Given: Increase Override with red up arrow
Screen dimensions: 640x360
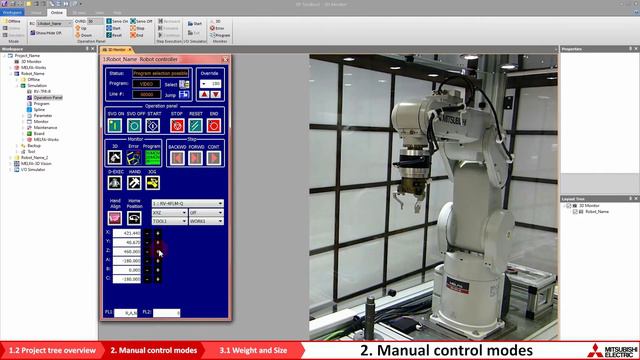Looking at the screenshot, I should point(204,94).
